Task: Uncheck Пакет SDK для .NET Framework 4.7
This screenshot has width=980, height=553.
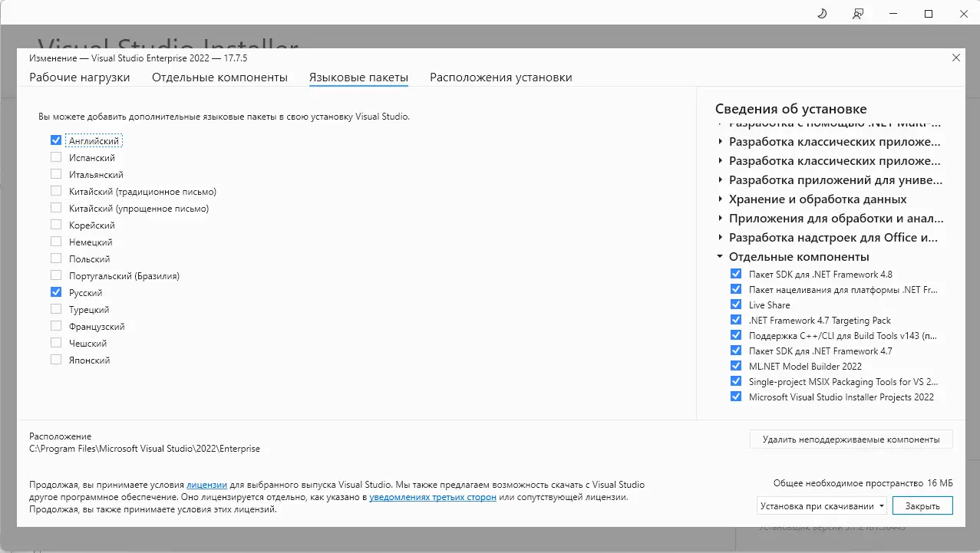Action: point(736,351)
